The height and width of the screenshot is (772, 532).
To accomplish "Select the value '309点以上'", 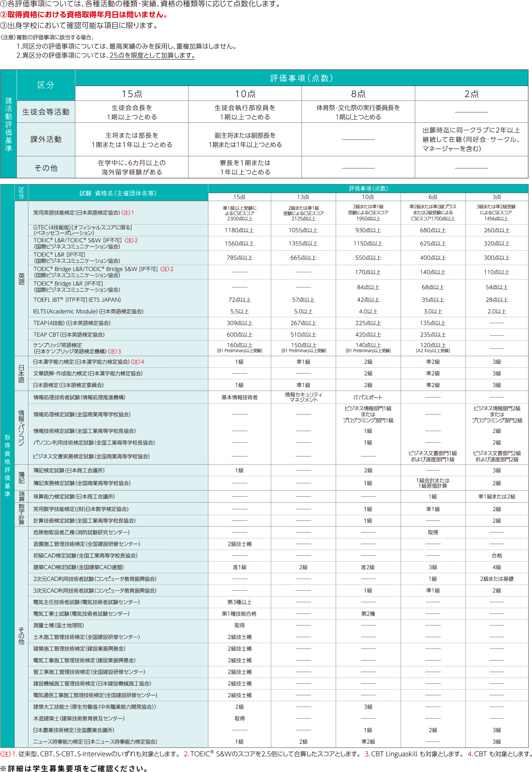I will 239,323.
